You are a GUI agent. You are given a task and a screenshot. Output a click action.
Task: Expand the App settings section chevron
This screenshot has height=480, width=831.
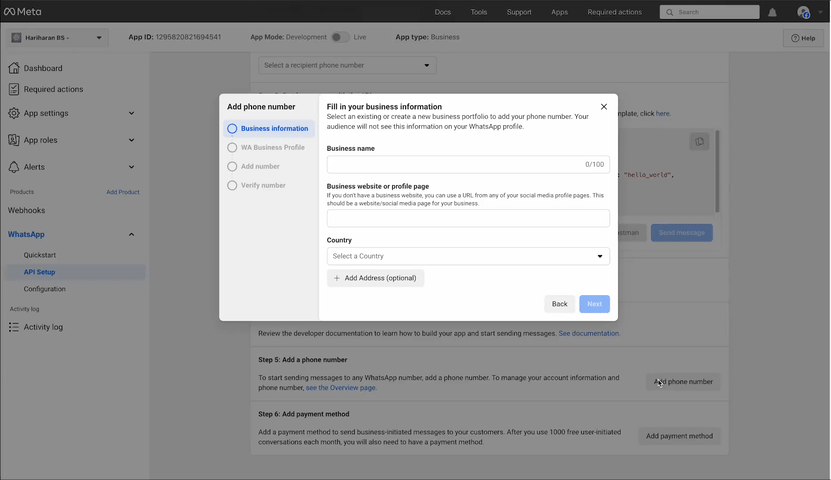[131, 113]
